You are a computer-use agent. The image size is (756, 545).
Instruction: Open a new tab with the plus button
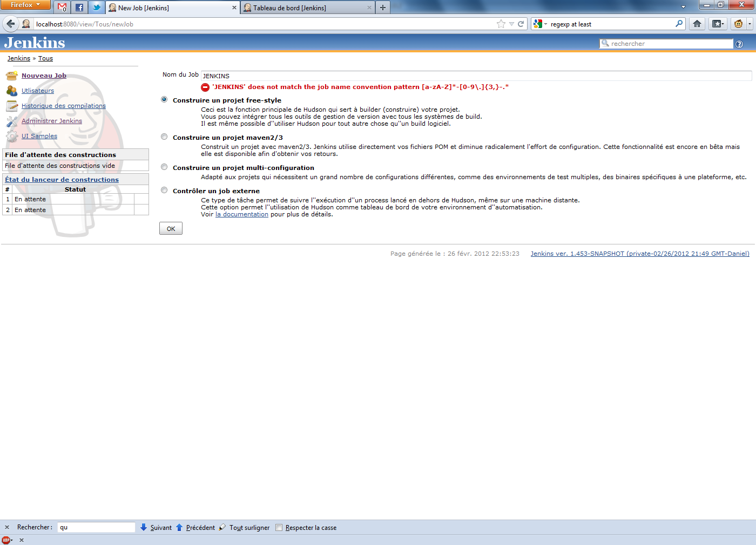click(383, 8)
